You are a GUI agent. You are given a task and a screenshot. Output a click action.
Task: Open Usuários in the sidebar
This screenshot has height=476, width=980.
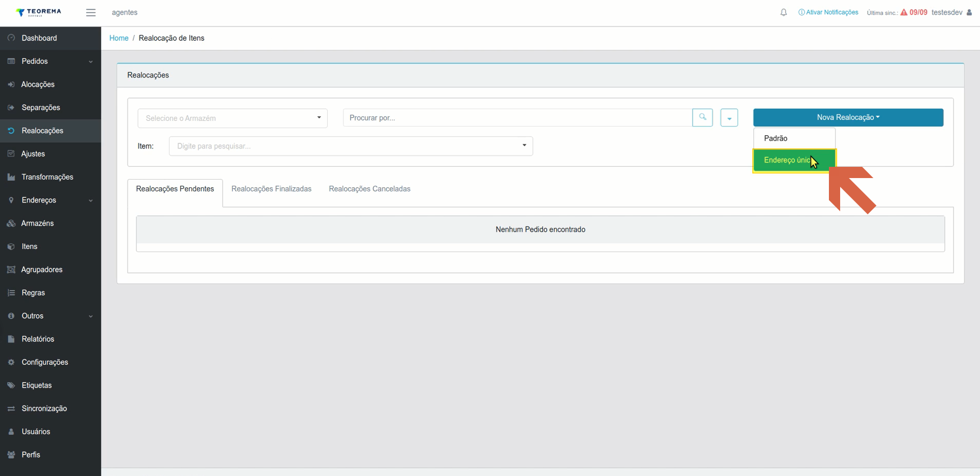51,432
